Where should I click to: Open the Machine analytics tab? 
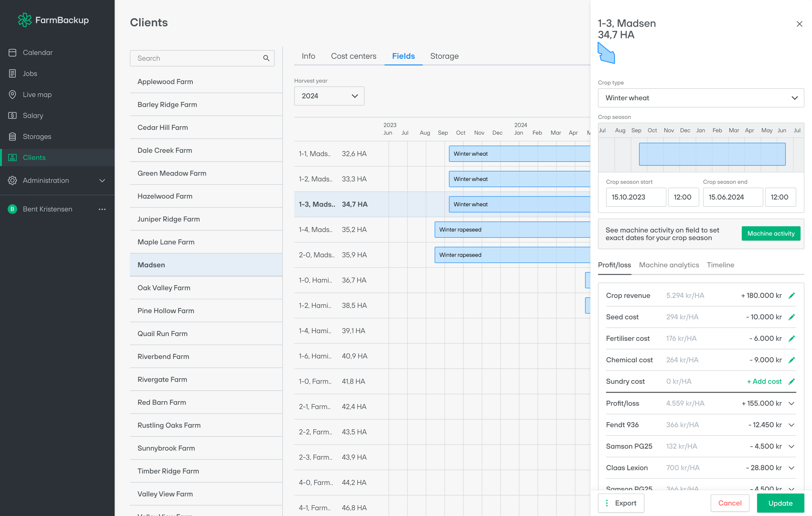pyautogui.click(x=669, y=265)
